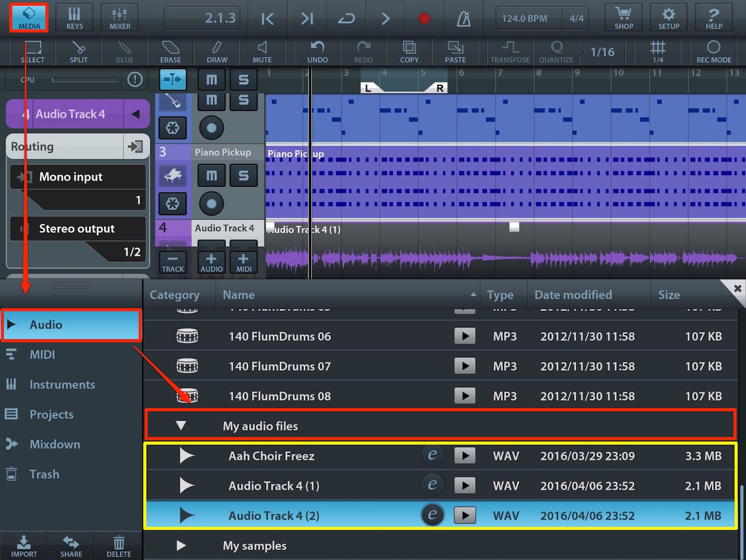Change the 4/4 time signature
The width and height of the screenshot is (746, 560).
[x=577, y=18]
